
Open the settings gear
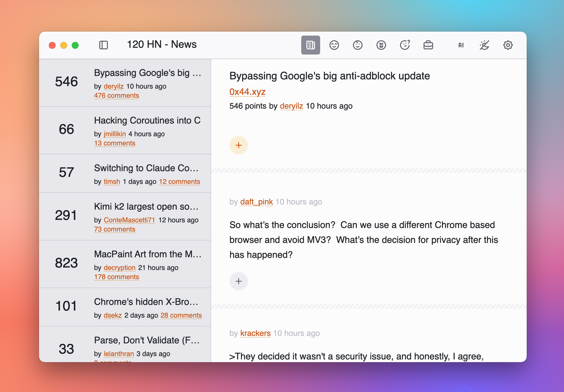[508, 45]
